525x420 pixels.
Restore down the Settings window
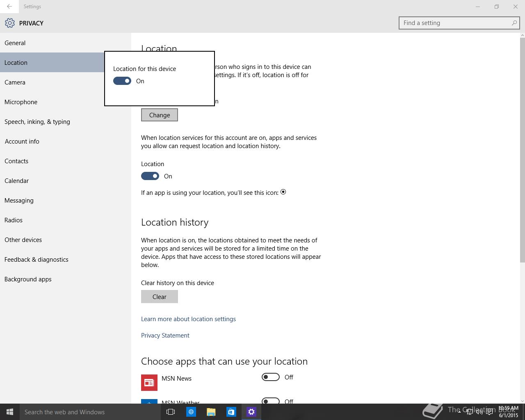[x=497, y=7]
